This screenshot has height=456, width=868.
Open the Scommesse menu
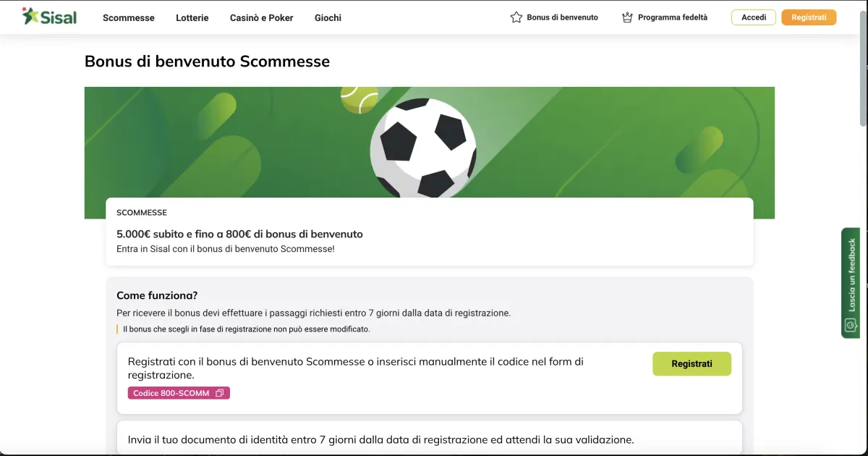pos(129,17)
